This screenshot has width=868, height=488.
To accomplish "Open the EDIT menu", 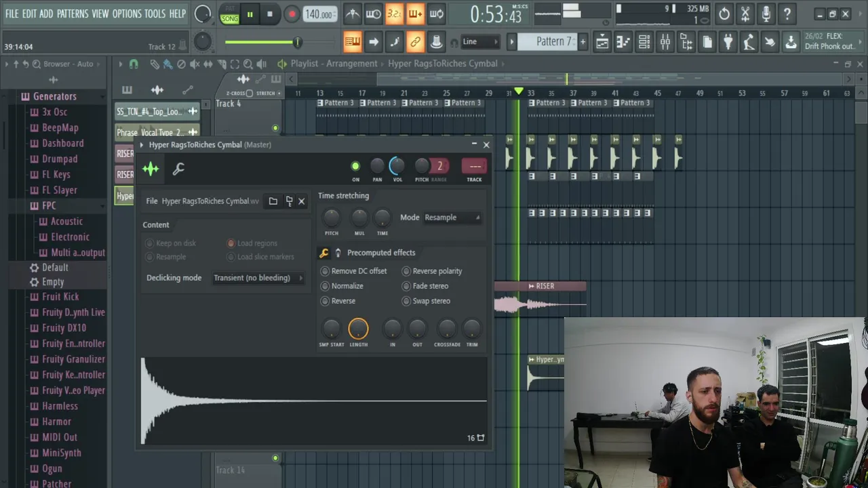I will click(29, 14).
